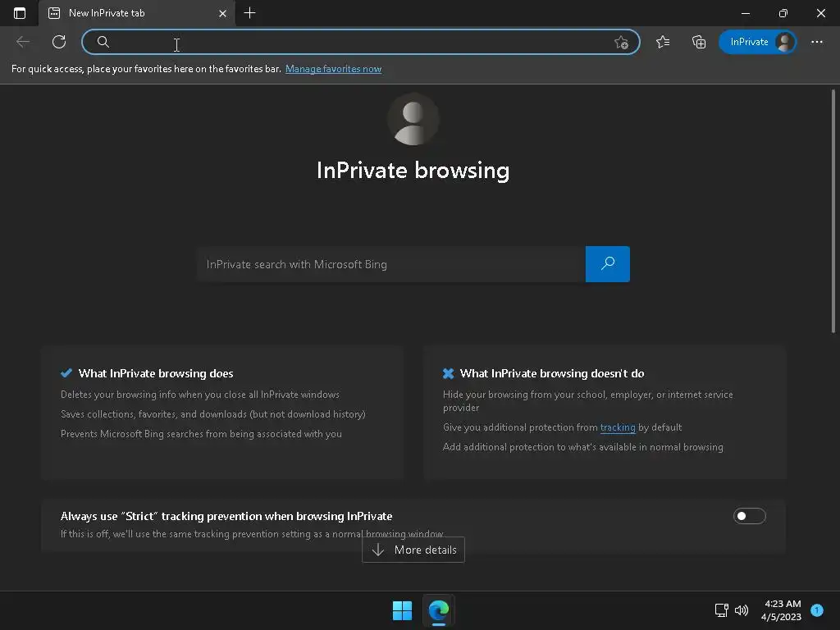
Task: Toggle Always use Strict tracking prevention
Action: pyautogui.click(x=749, y=516)
